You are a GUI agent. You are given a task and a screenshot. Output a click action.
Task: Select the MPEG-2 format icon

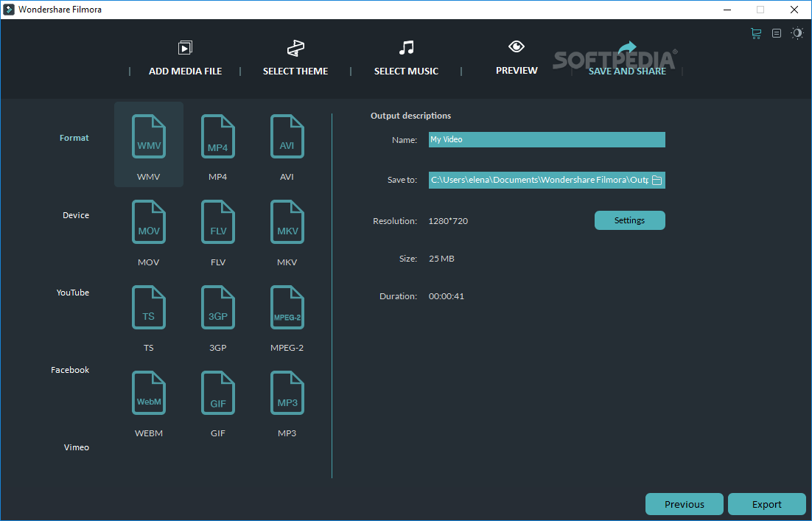tap(287, 307)
